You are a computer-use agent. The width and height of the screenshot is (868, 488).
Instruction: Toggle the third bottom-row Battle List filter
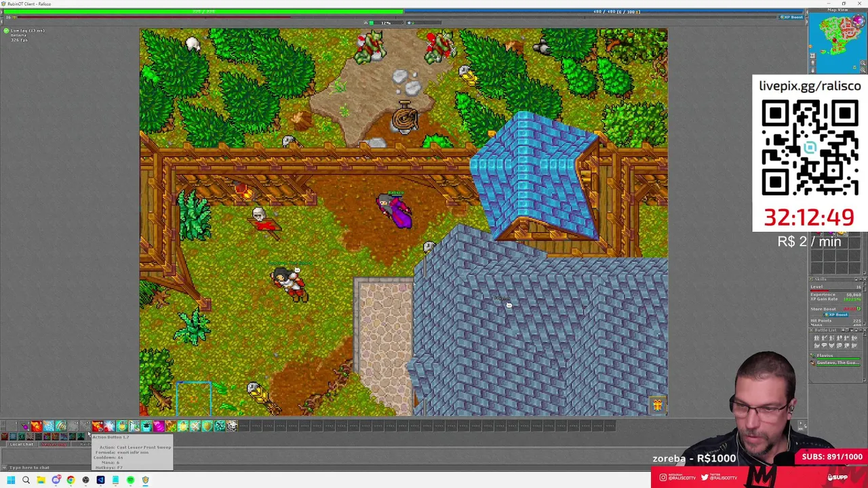tap(831, 346)
